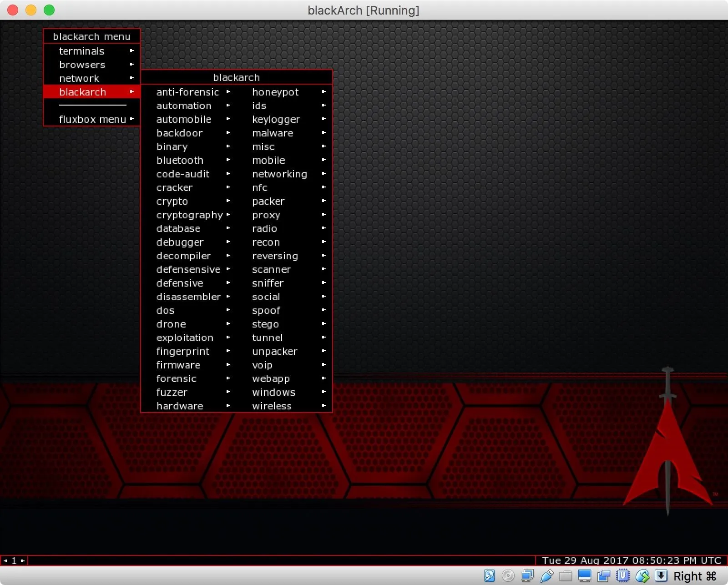Choose the stego menu entry
728x585 pixels.
click(x=284, y=324)
